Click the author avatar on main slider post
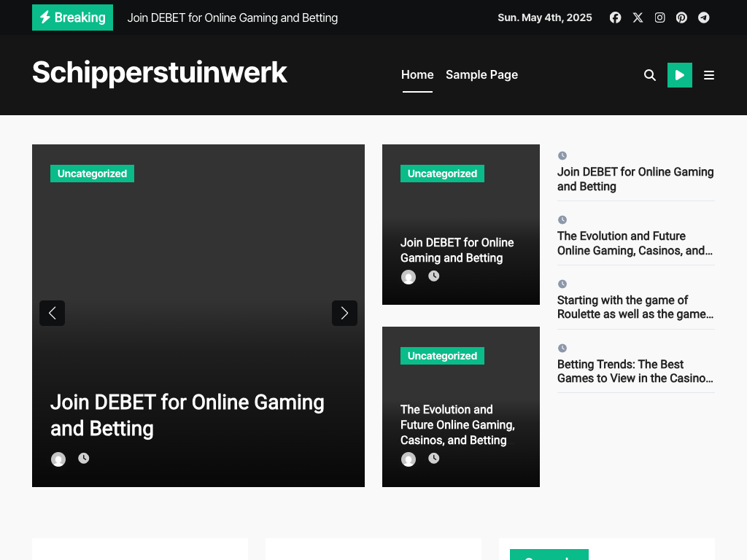This screenshot has width=747, height=560. (x=58, y=459)
